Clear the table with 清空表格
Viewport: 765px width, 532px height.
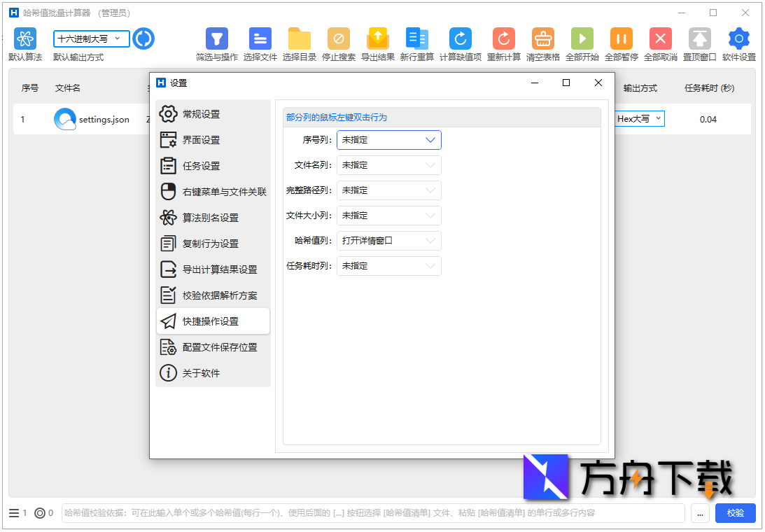542,39
